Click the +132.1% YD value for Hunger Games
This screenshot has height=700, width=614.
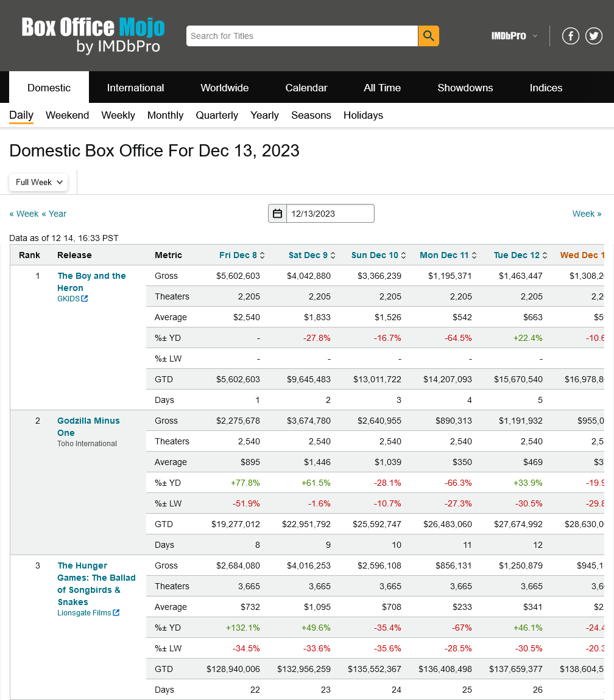tap(243, 628)
